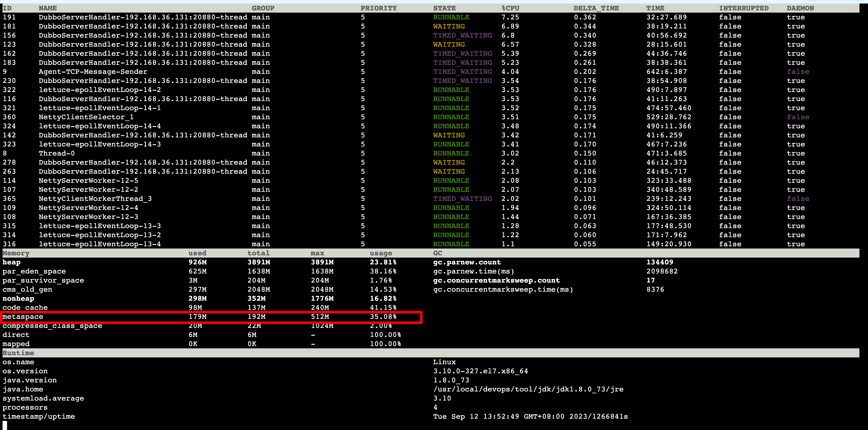Click NettyServerWorker-12-2 thread name
The image size is (868, 430).
[88, 190]
